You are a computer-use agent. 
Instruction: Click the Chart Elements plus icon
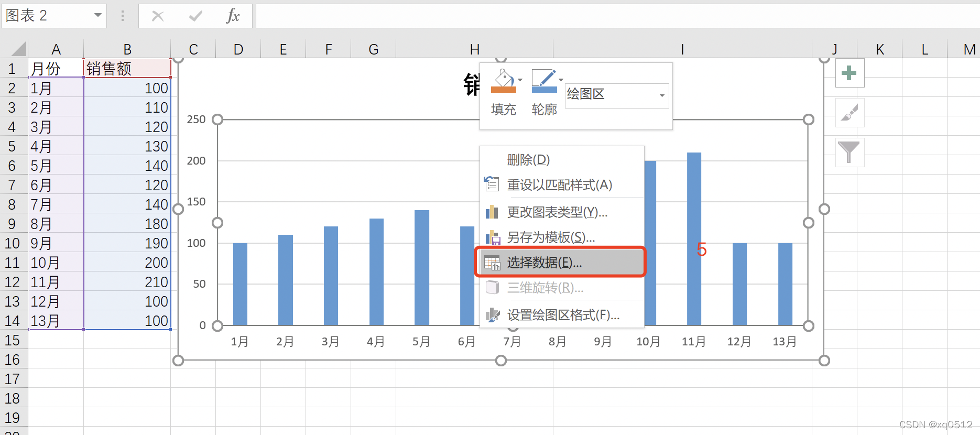click(850, 73)
